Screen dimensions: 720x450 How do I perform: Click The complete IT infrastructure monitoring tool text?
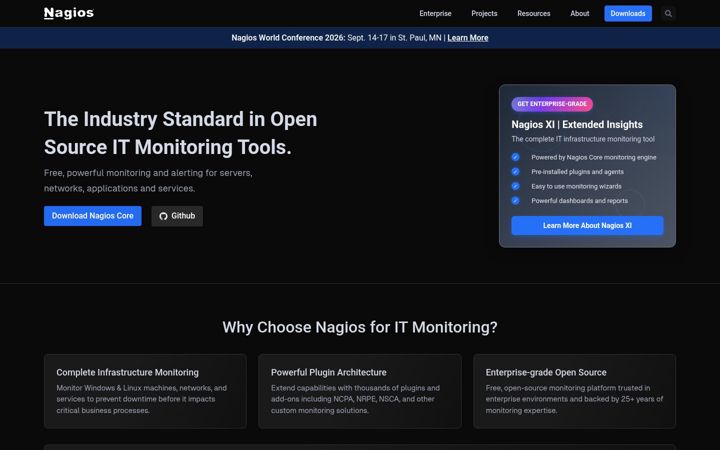(583, 139)
